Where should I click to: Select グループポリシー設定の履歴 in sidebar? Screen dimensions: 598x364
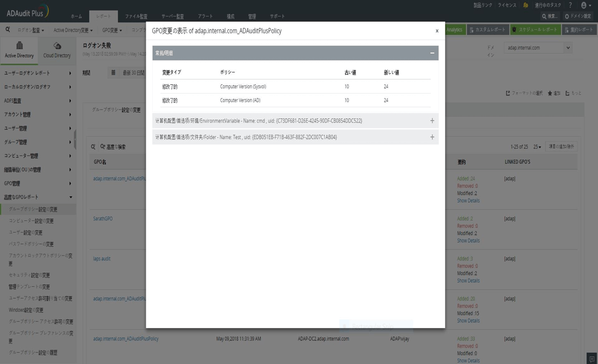[x=33, y=353]
